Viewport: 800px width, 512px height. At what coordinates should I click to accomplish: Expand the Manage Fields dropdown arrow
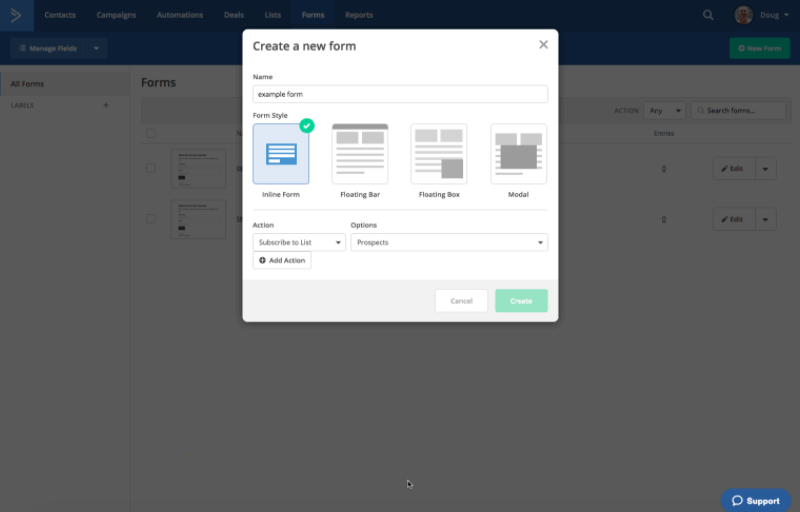(x=96, y=48)
